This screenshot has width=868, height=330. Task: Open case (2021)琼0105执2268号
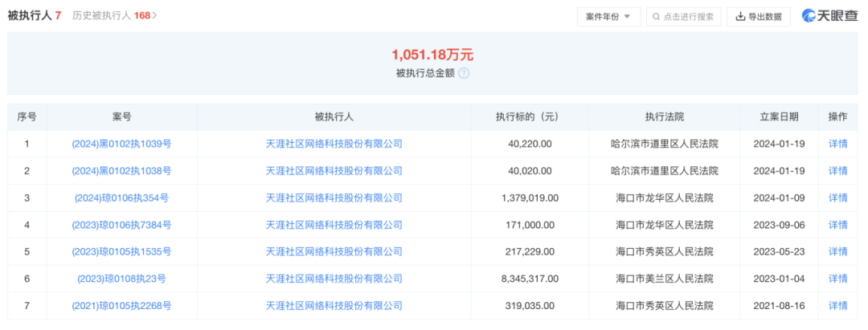pyautogui.click(x=122, y=306)
